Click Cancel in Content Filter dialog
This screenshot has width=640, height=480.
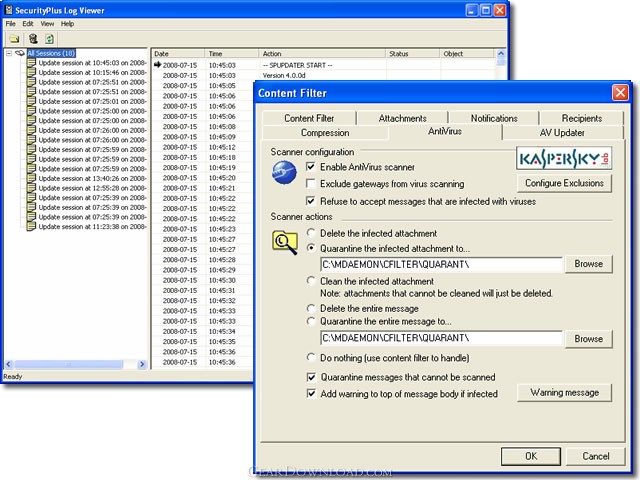pyautogui.click(x=596, y=456)
